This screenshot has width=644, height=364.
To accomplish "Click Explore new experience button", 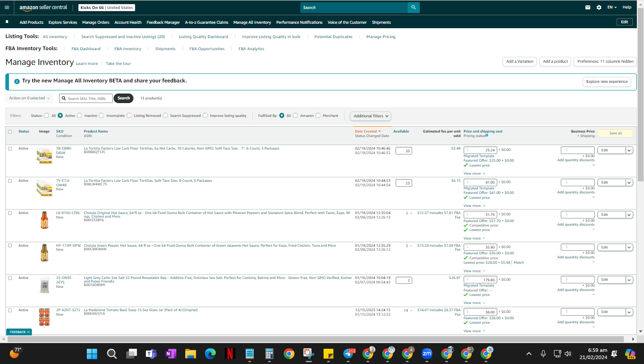I will tap(607, 81).
